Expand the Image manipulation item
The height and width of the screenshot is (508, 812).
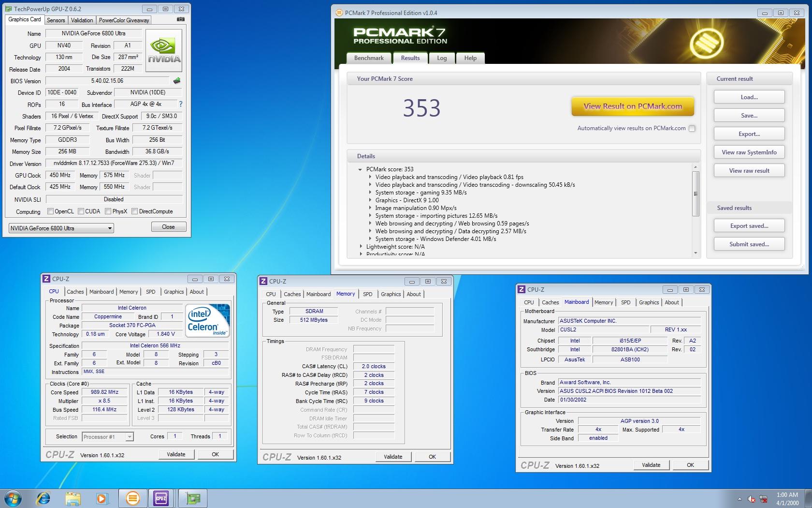point(370,208)
